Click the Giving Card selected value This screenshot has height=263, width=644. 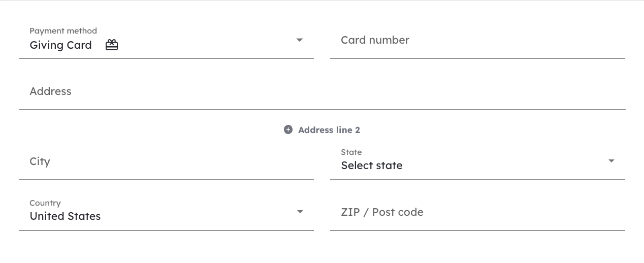point(61,45)
